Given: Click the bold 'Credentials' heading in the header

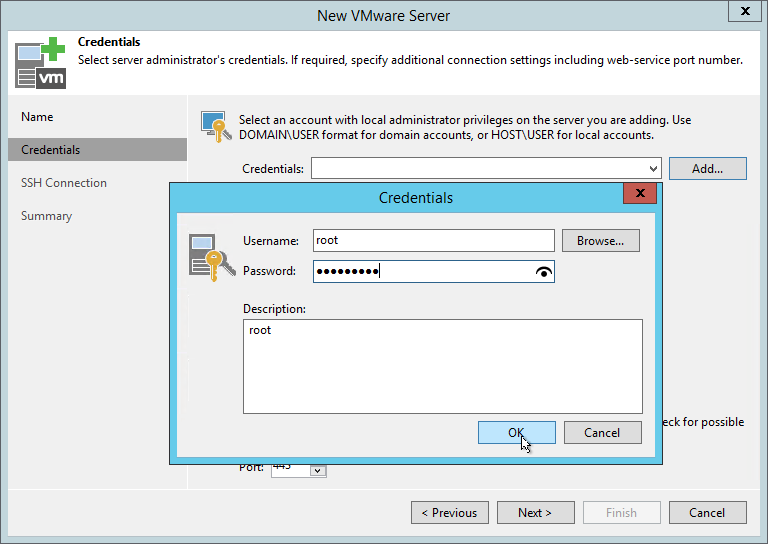Looking at the screenshot, I should (109, 42).
